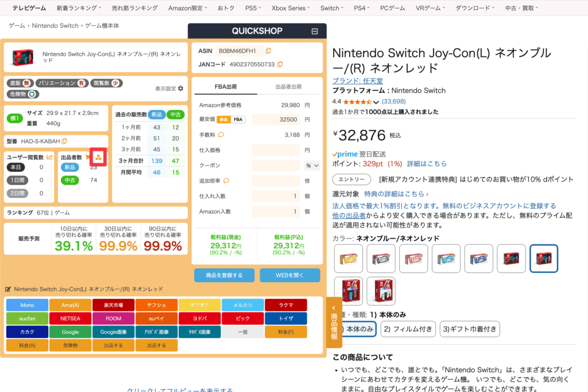The width and height of the screenshot is (588, 392).
Task: Open おトク in the nav bar
Action: [x=226, y=8]
